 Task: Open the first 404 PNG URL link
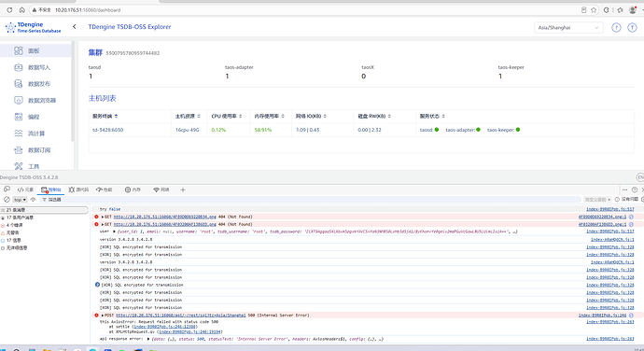(164, 217)
